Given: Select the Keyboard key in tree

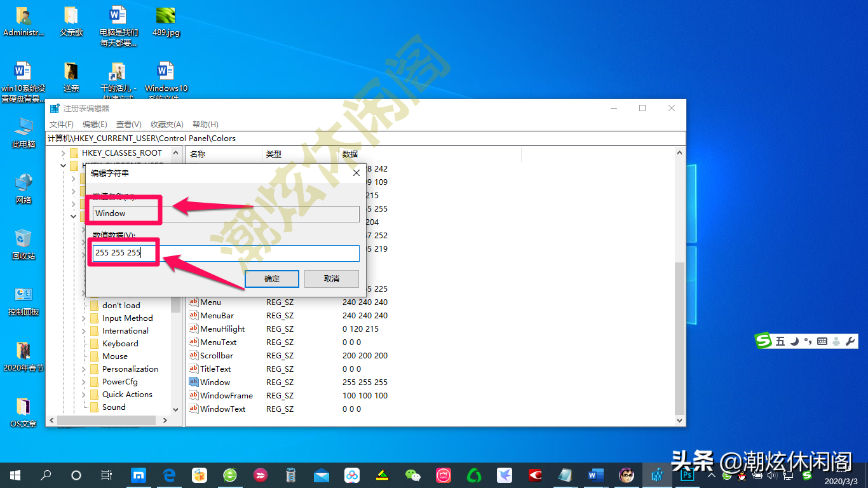Looking at the screenshot, I should click(120, 344).
